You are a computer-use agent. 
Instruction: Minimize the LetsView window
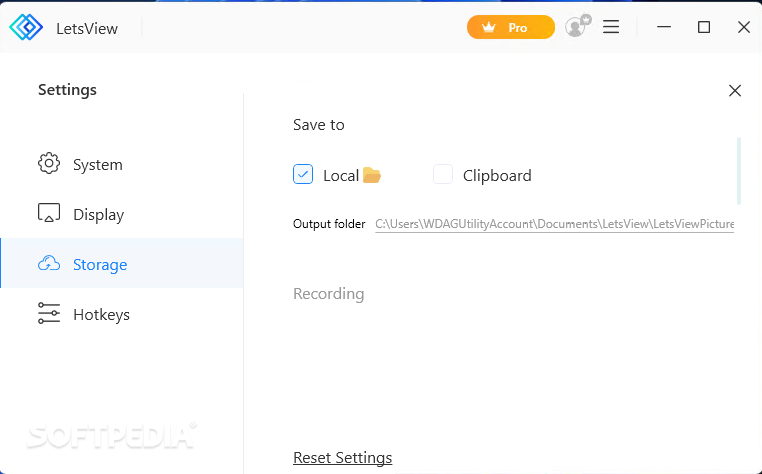click(664, 27)
